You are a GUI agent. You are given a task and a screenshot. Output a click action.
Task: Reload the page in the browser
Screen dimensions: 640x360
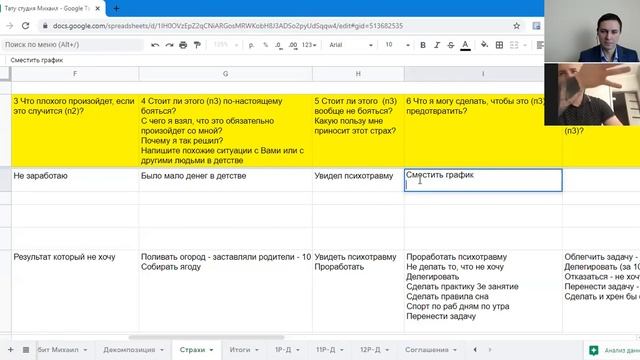tap(25, 26)
